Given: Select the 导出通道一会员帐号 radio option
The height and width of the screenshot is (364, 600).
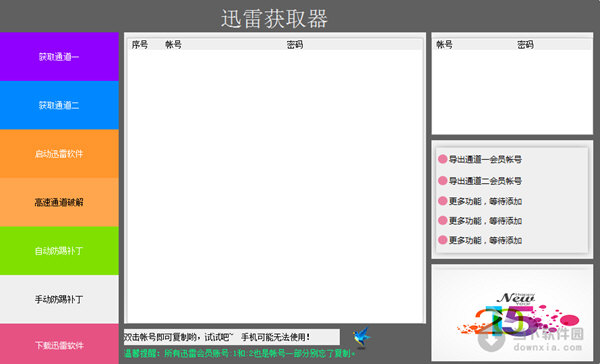Looking at the screenshot, I should 480,159.
